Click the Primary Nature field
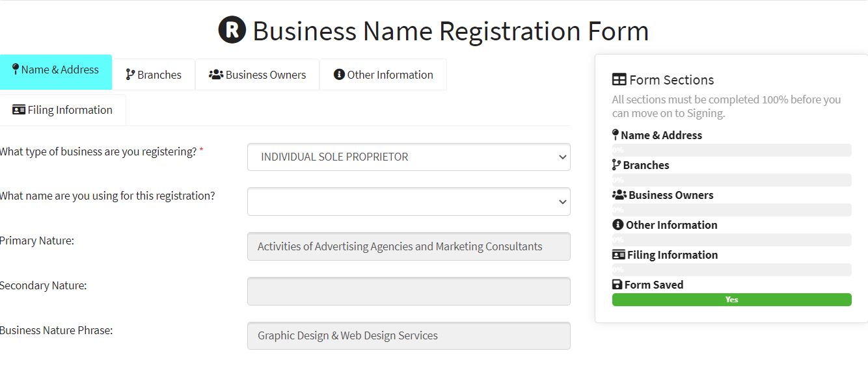The width and height of the screenshot is (868, 366). pos(409,246)
